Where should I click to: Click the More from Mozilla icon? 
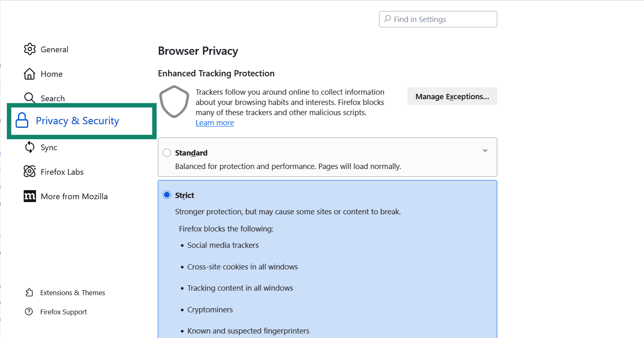click(29, 196)
